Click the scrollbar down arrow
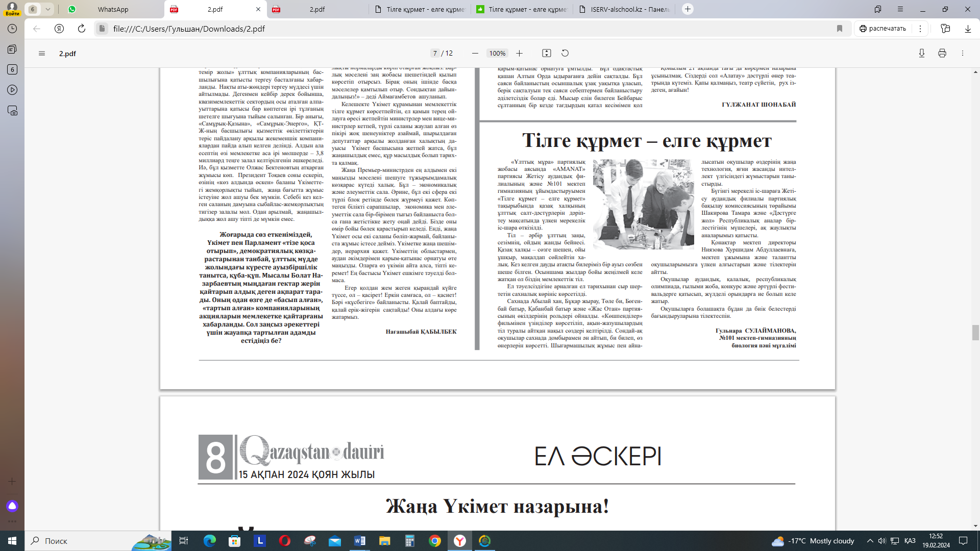 tap(975, 526)
